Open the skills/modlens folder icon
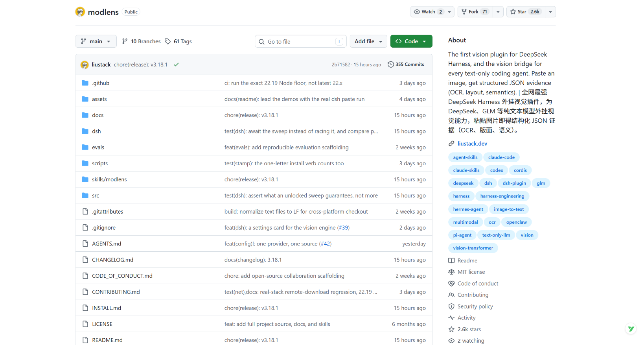Image resolution: width=644 pixels, height=345 pixels. coord(85,179)
